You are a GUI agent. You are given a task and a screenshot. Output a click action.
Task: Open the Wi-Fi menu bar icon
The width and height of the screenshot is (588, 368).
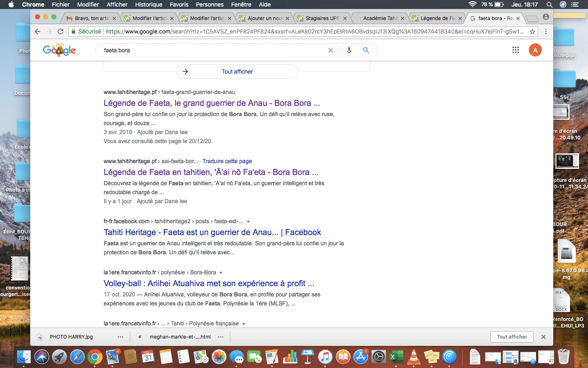pyautogui.click(x=472, y=4)
